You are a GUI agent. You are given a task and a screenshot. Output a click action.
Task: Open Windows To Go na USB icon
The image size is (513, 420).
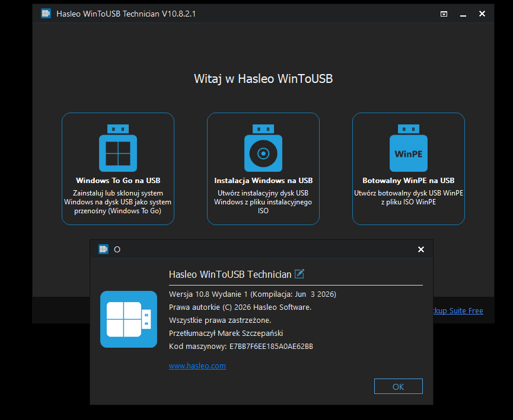[118, 148]
